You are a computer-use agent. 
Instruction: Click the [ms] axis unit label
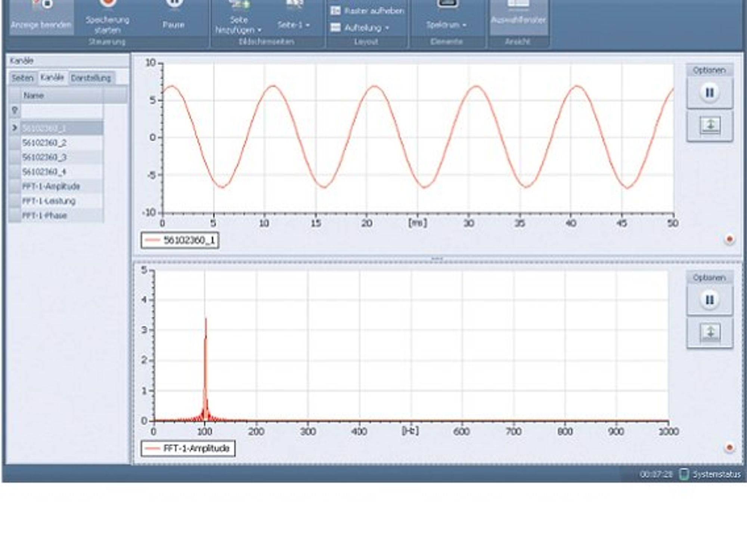(418, 223)
